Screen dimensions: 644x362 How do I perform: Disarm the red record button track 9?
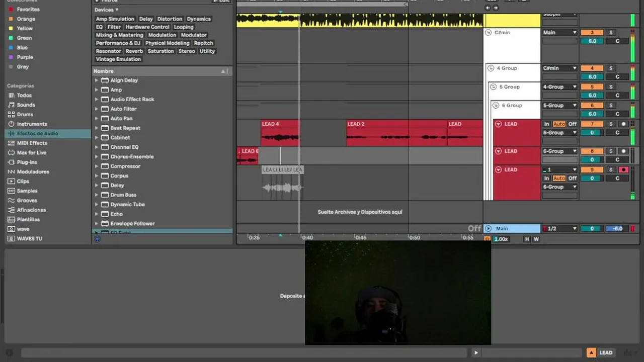(624, 170)
